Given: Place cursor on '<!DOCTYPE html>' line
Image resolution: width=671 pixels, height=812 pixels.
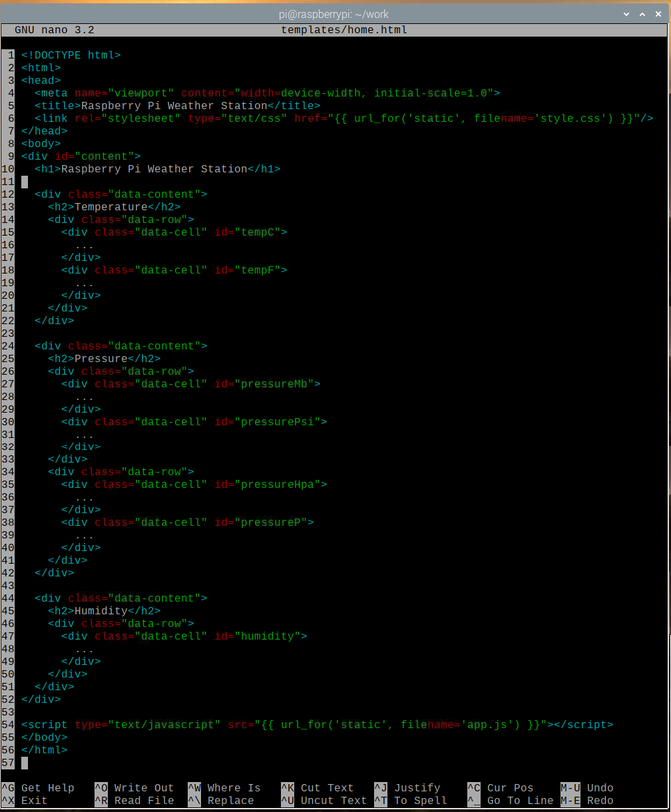Looking at the screenshot, I should coord(71,55).
